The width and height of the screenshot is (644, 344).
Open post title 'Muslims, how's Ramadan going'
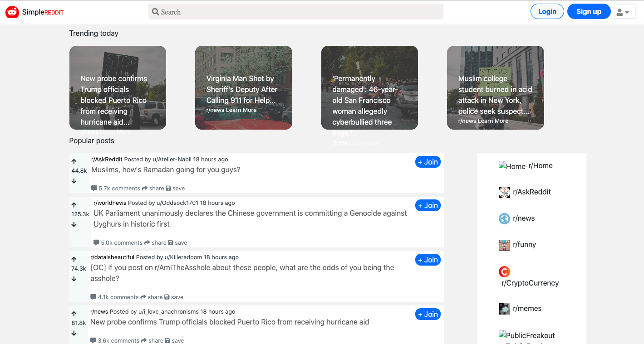(x=166, y=170)
